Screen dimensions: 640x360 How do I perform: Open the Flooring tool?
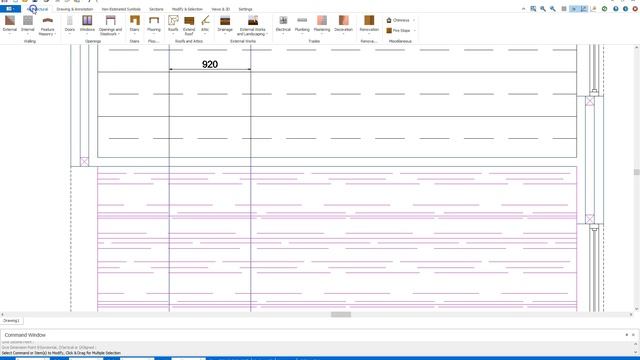(x=154, y=24)
